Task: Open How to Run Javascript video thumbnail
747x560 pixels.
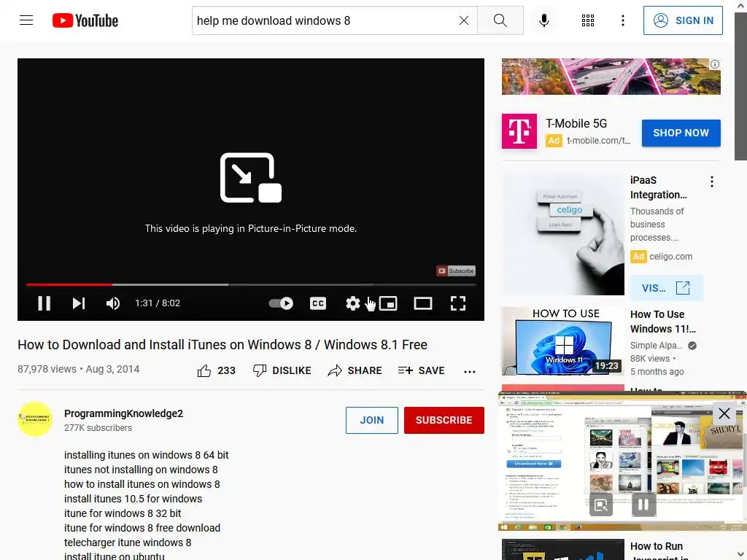Action: click(562, 550)
